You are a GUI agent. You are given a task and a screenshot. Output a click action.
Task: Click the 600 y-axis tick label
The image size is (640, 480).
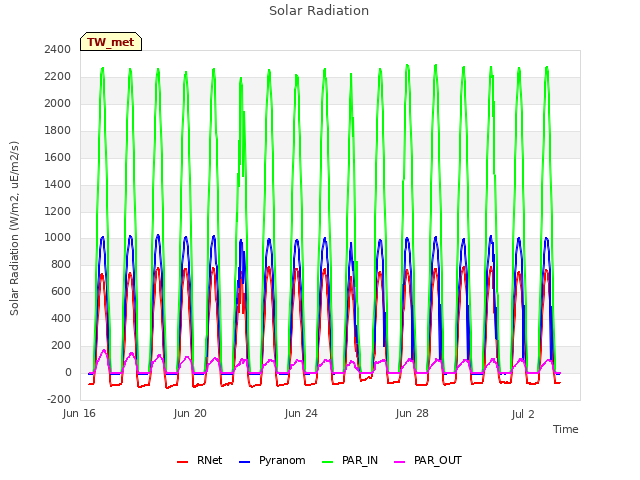point(61,292)
